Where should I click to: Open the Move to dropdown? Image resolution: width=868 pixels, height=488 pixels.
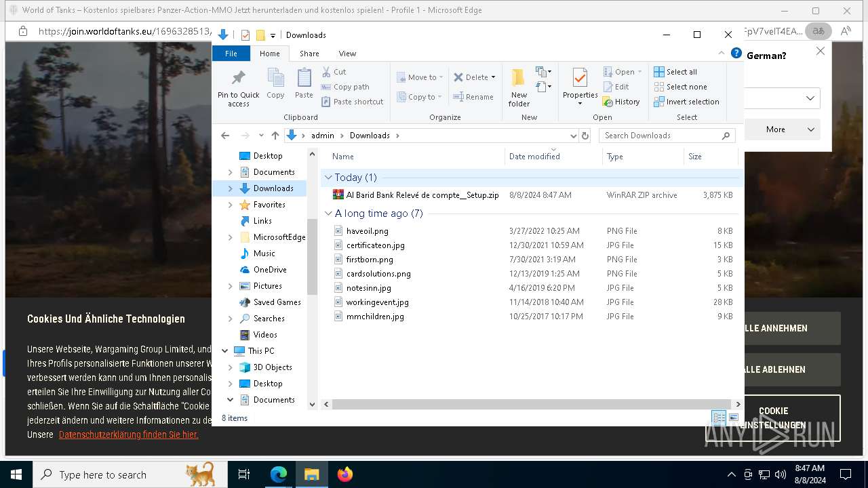coord(420,77)
